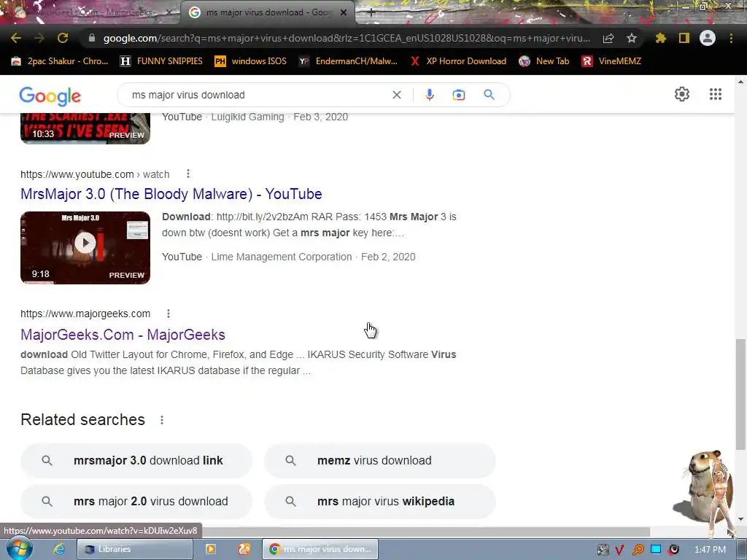Viewport: 747px width, 560px height.
Task: Search mrs major 2.0 virus download suggestion
Action: coord(136,502)
